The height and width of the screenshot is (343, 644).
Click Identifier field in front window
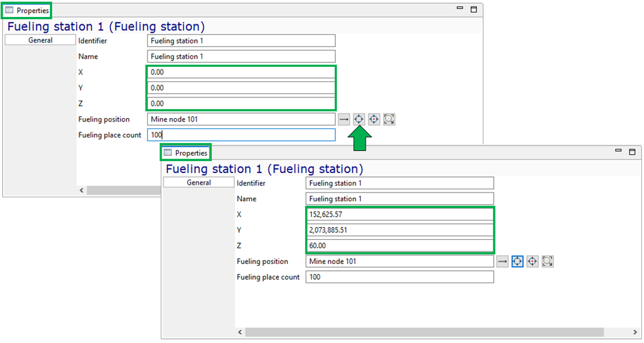coord(400,183)
